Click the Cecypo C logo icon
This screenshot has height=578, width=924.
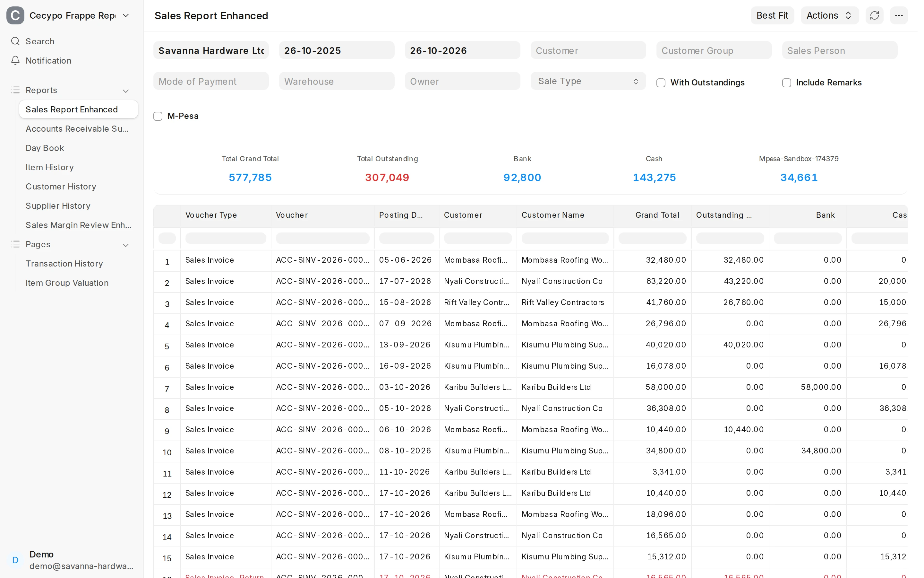(x=15, y=15)
